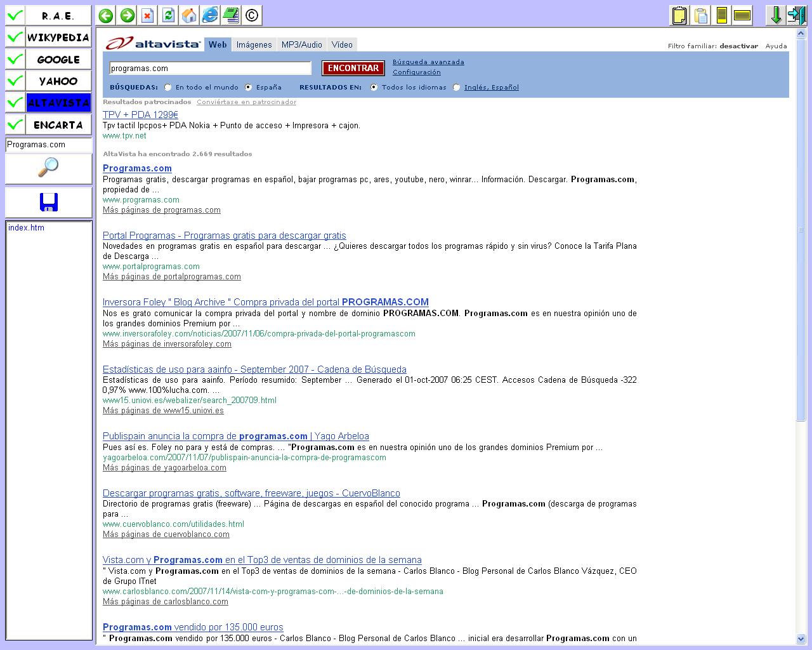
Task: Open the MP3/Audio tab
Action: pos(302,44)
